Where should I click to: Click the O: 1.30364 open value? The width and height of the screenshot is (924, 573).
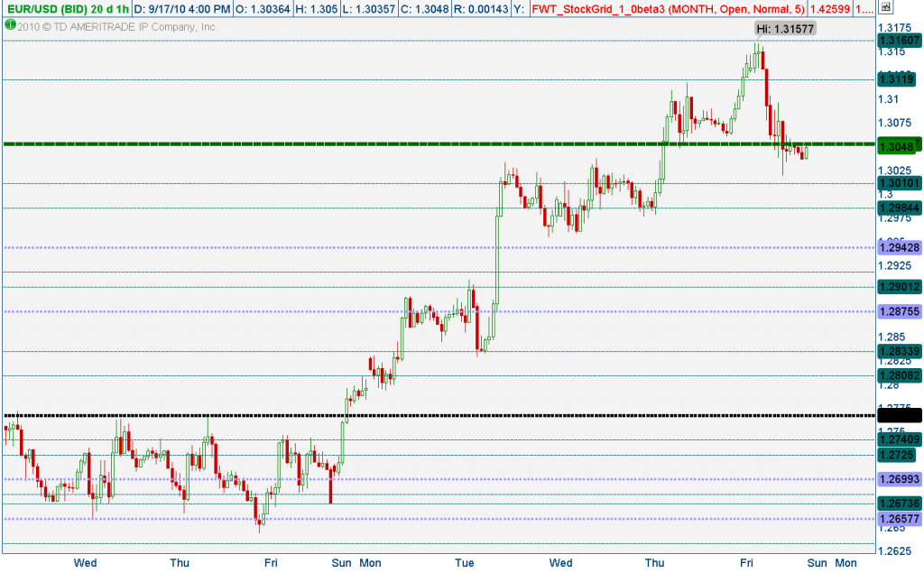pyautogui.click(x=263, y=9)
